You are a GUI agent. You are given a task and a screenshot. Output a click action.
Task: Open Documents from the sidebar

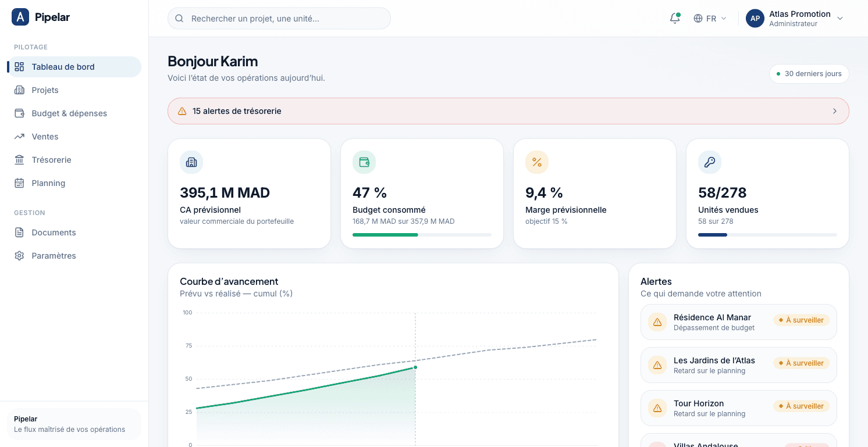(74, 233)
